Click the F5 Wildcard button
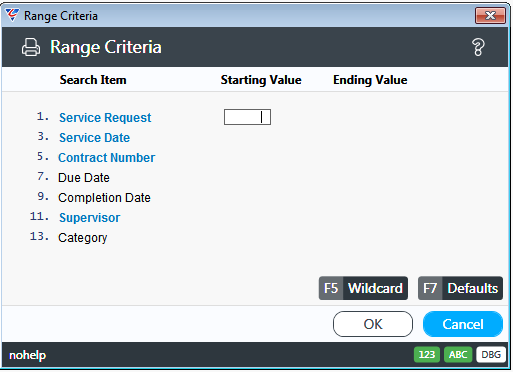Screen dimensions: 513x372 click(363, 288)
